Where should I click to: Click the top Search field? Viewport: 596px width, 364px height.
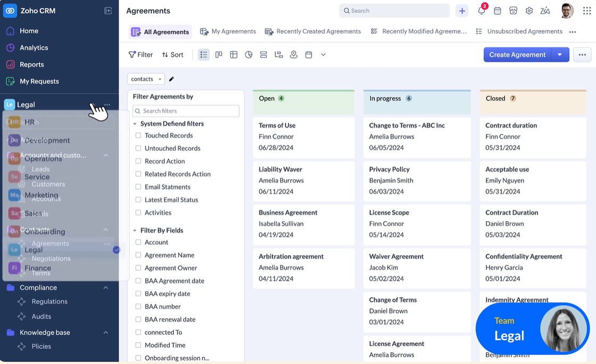(394, 11)
